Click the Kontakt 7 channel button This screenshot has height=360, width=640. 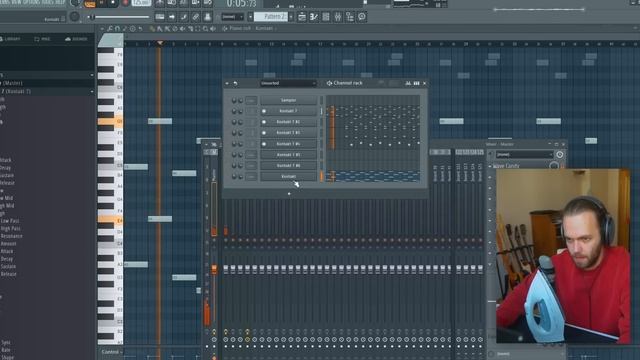(x=289, y=111)
